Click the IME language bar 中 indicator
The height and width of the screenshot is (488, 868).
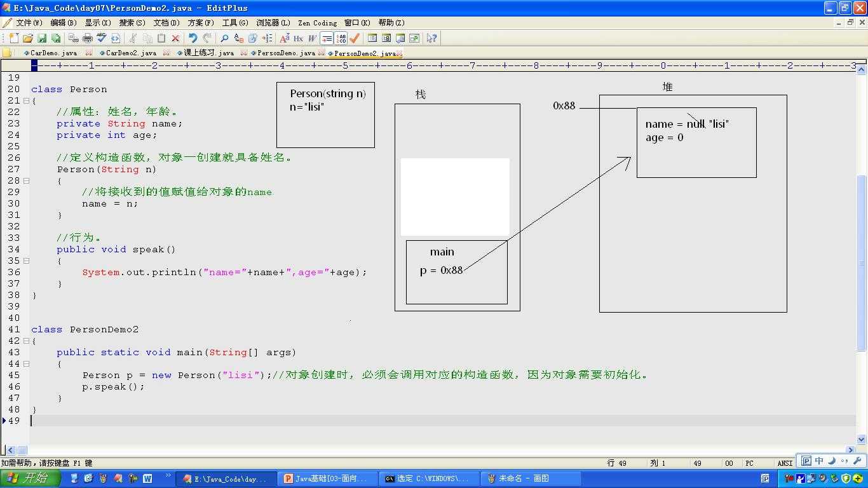coord(820,461)
